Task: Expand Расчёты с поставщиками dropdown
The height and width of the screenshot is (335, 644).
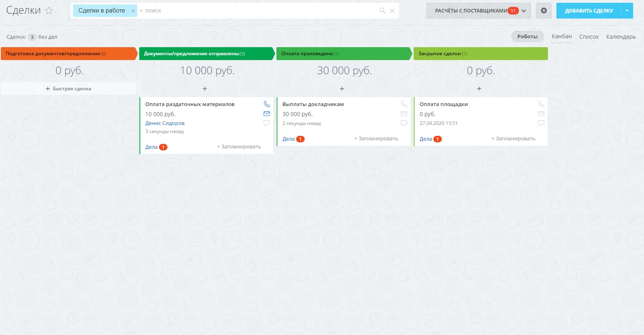Action: [x=524, y=11]
